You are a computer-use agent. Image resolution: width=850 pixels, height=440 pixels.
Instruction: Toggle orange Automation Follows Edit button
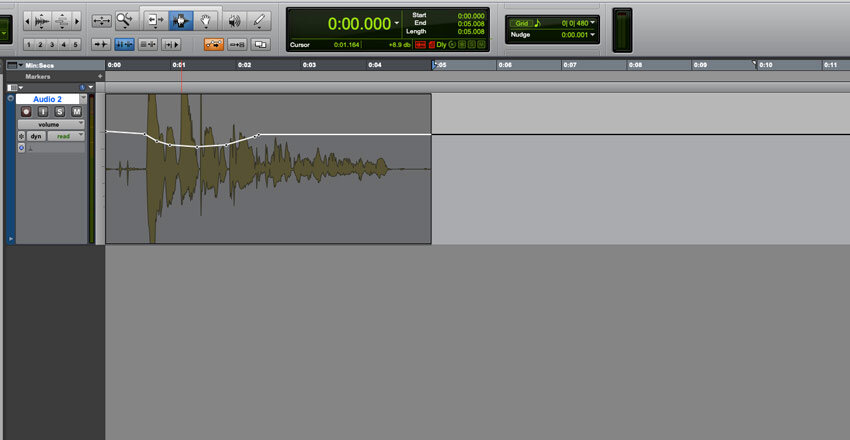tap(214, 44)
